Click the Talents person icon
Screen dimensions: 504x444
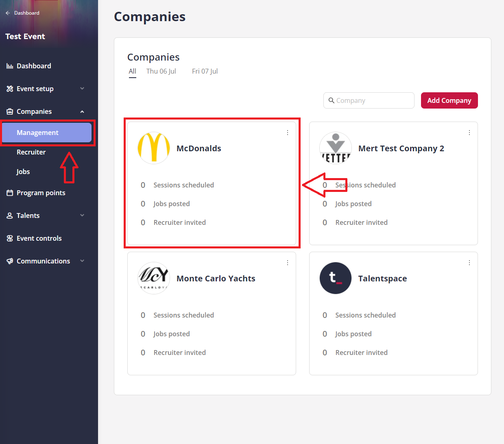click(x=10, y=215)
